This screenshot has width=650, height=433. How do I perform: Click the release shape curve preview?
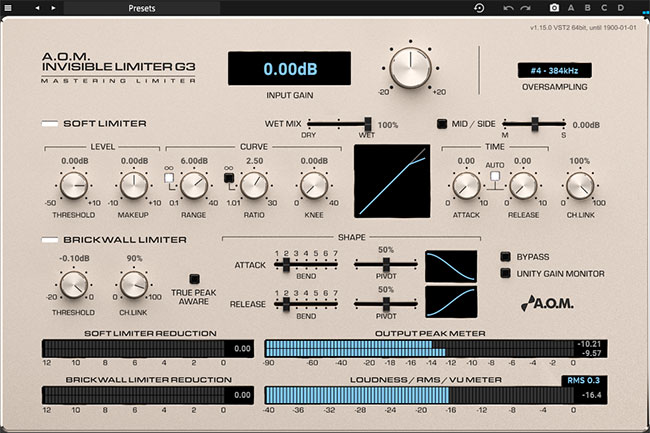[451, 302]
